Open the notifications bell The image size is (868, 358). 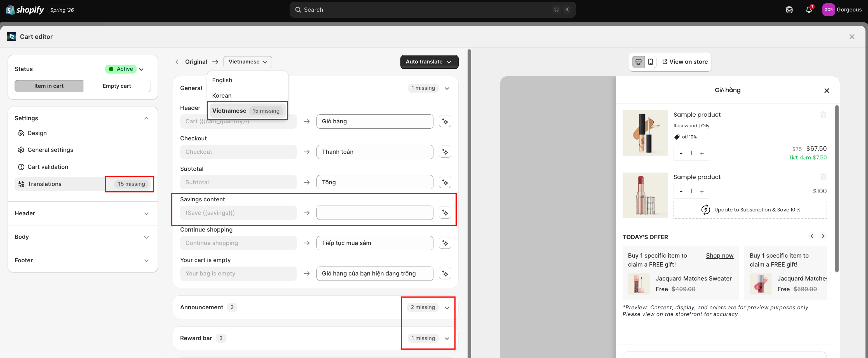click(809, 10)
